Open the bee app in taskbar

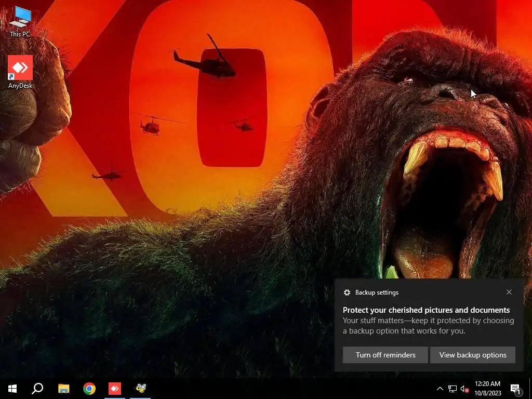click(x=140, y=389)
